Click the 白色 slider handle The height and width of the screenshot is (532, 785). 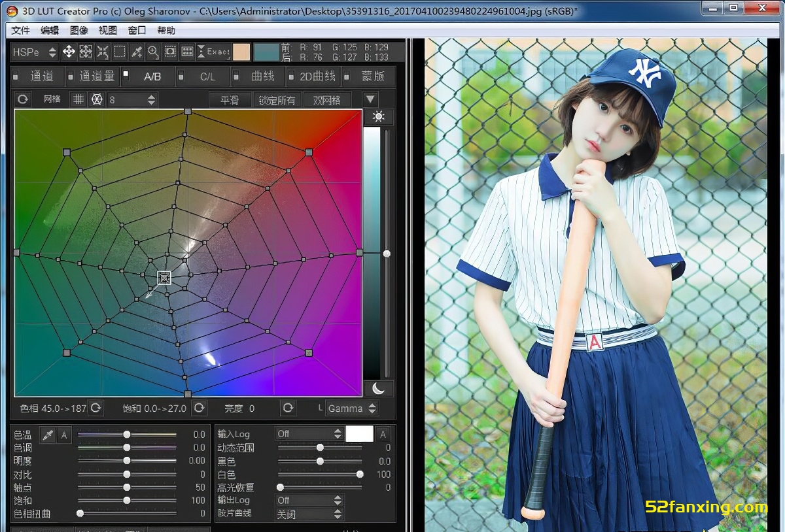click(x=360, y=474)
